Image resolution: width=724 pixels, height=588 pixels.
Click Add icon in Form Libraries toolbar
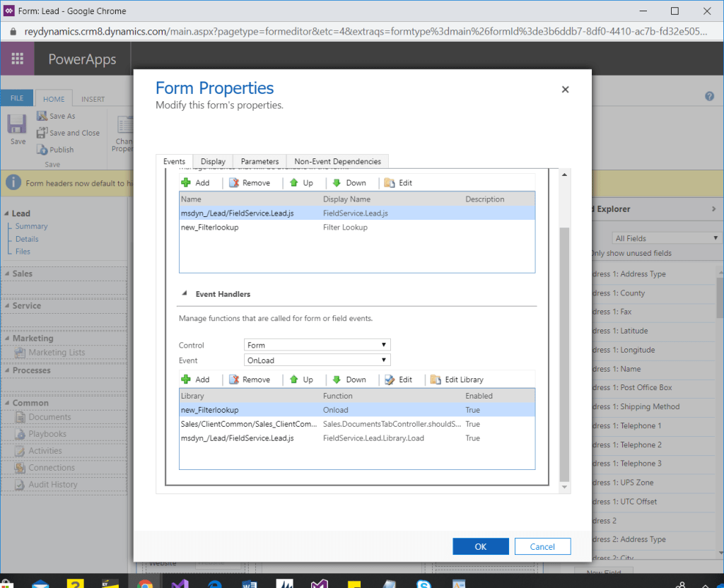(x=187, y=182)
